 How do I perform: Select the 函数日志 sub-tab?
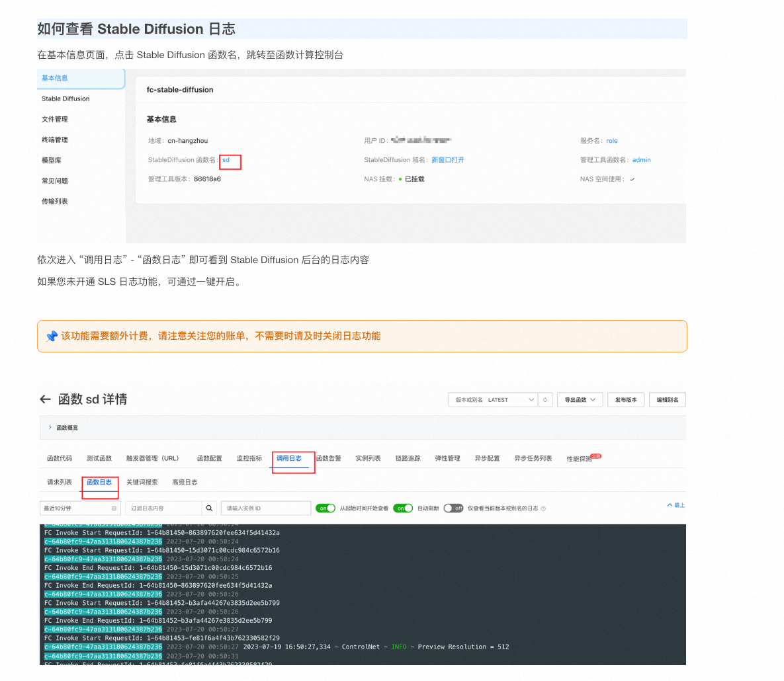click(99, 482)
